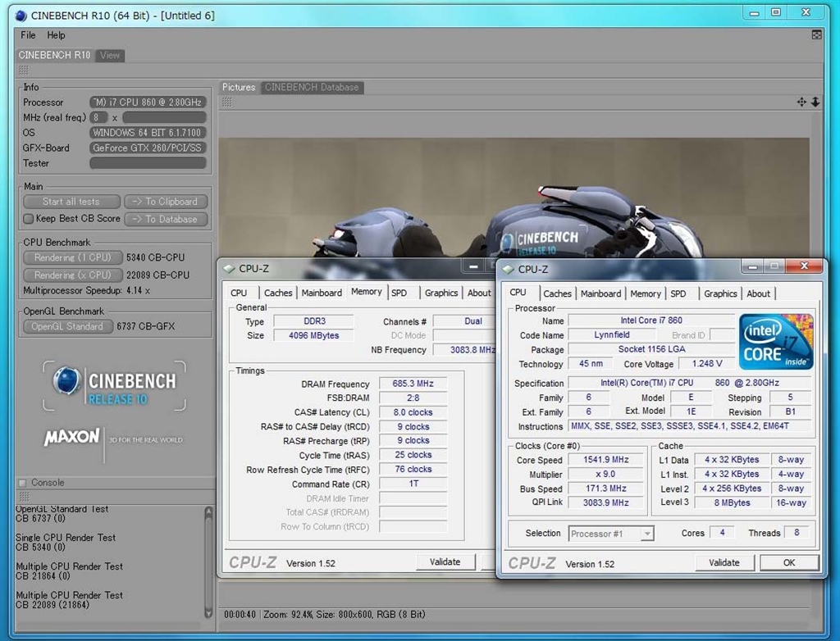This screenshot has height=641, width=840.
Task: Click the Cinebench app icon in title bar
Action: pyautogui.click(x=21, y=15)
